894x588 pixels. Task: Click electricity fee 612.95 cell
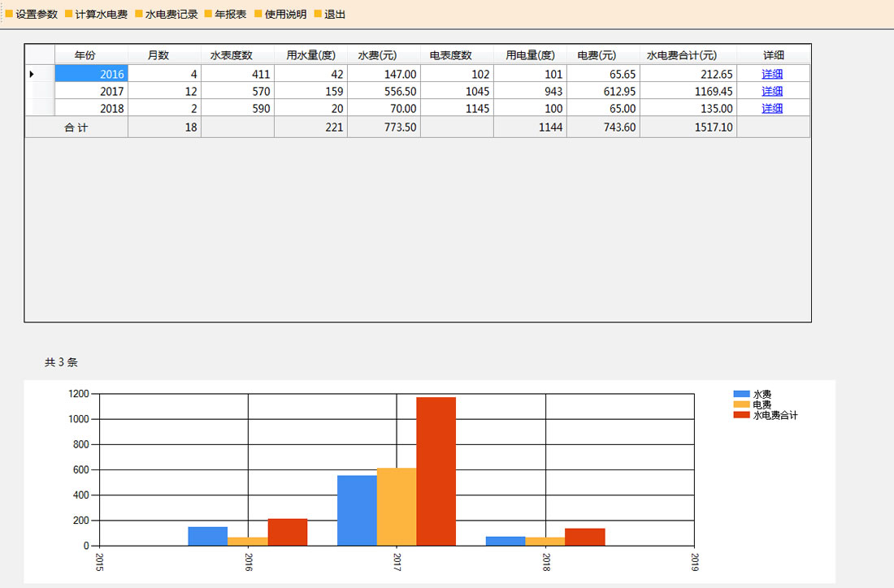(x=603, y=91)
